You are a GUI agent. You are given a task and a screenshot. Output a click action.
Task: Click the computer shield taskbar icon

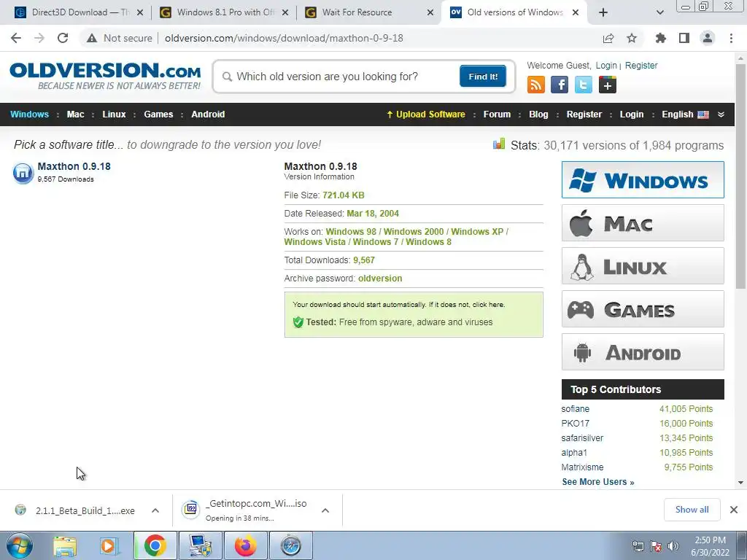200,545
